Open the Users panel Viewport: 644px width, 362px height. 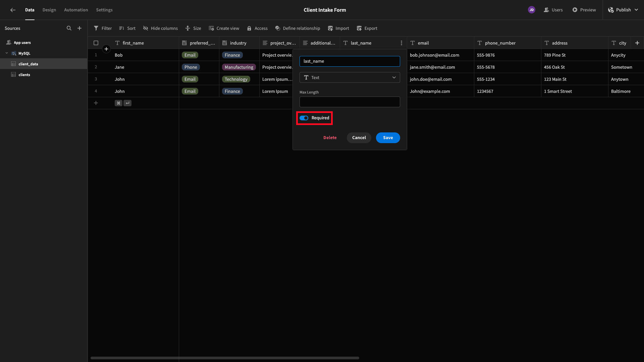553,10
